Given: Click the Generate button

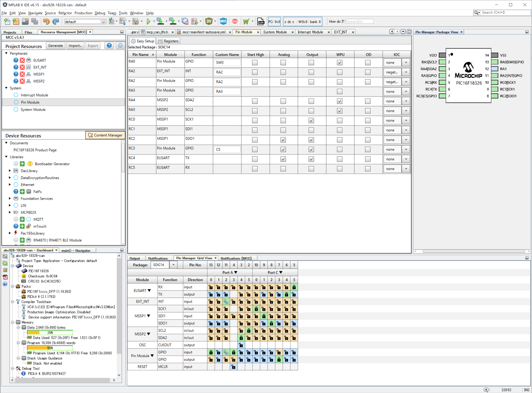Looking at the screenshot, I should pos(55,46).
